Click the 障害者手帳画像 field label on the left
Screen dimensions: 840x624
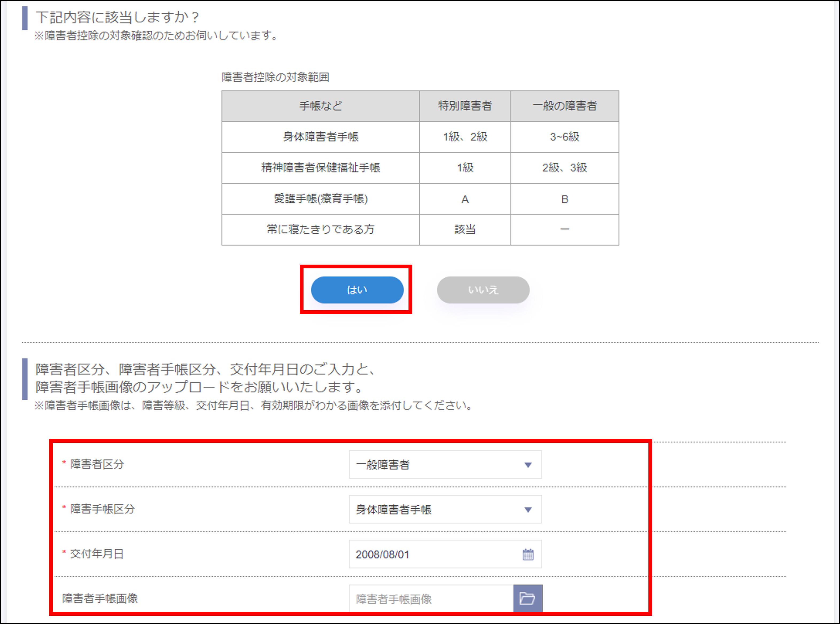100,598
